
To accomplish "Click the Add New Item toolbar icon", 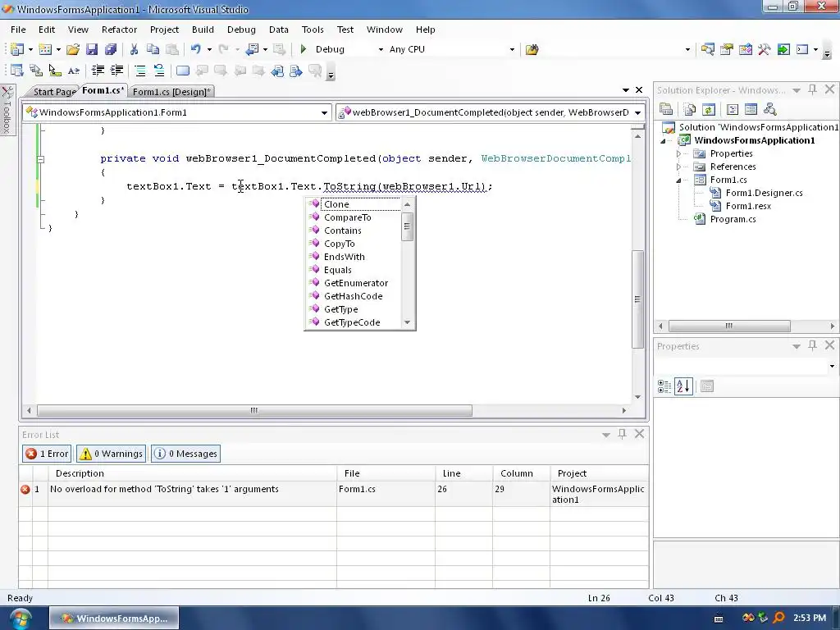I will [x=45, y=49].
